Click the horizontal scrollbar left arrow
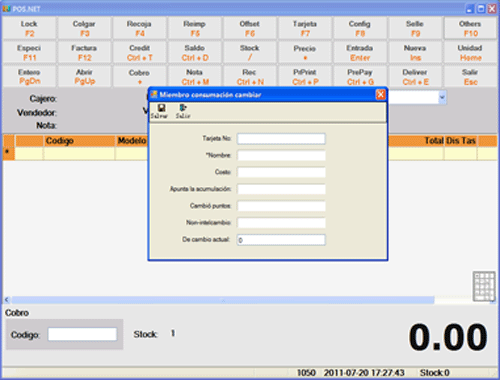The width and height of the screenshot is (500, 380). 7,300
